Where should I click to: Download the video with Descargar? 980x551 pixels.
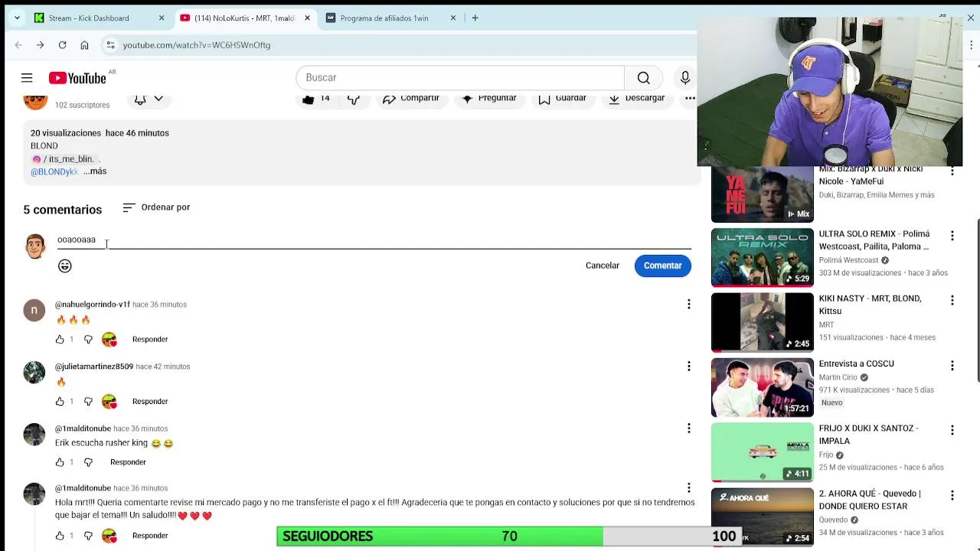tap(637, 99)
